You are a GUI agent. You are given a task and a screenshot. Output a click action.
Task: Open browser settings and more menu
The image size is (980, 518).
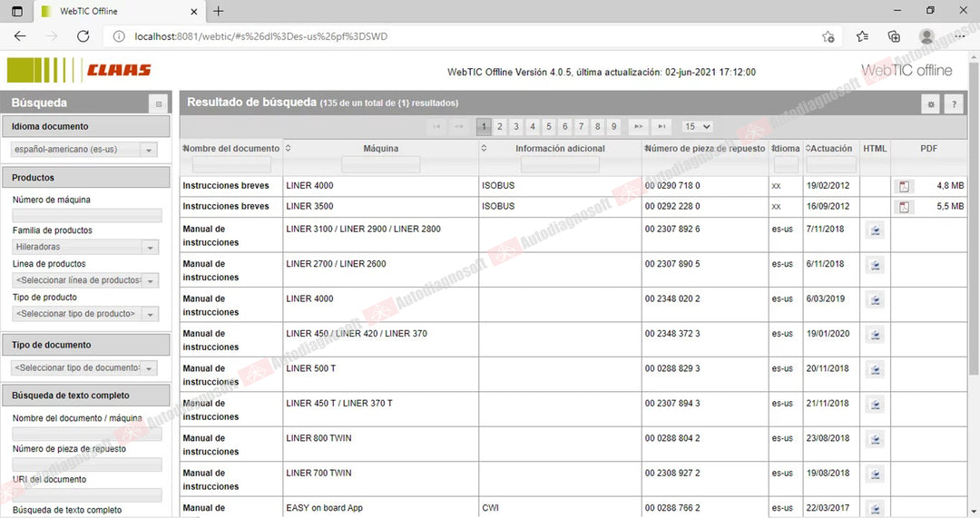(959, 36)
